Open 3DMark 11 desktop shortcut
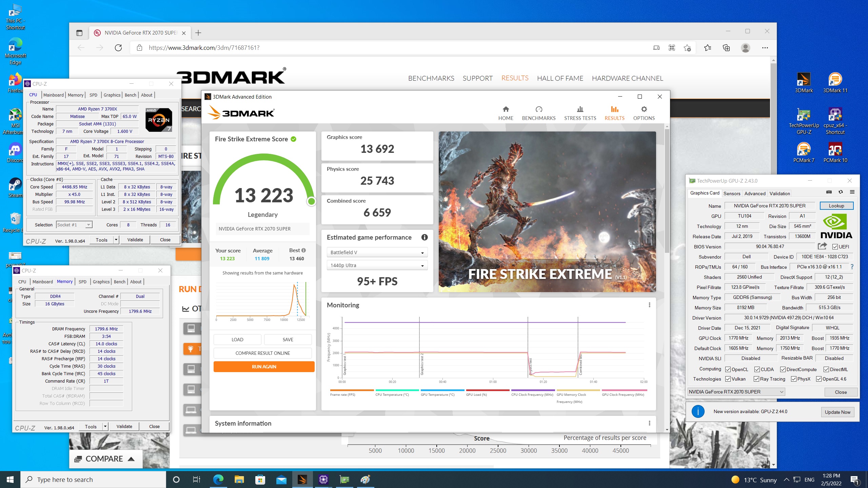The height and width of the screenshot is (488, 868). pyautogui.click(x=835, y=83)
